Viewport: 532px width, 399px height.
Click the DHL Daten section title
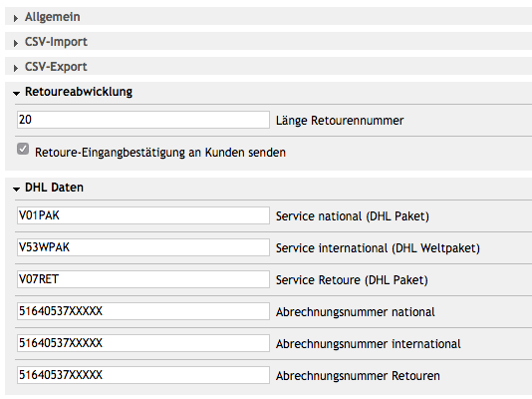coord(54,188)
